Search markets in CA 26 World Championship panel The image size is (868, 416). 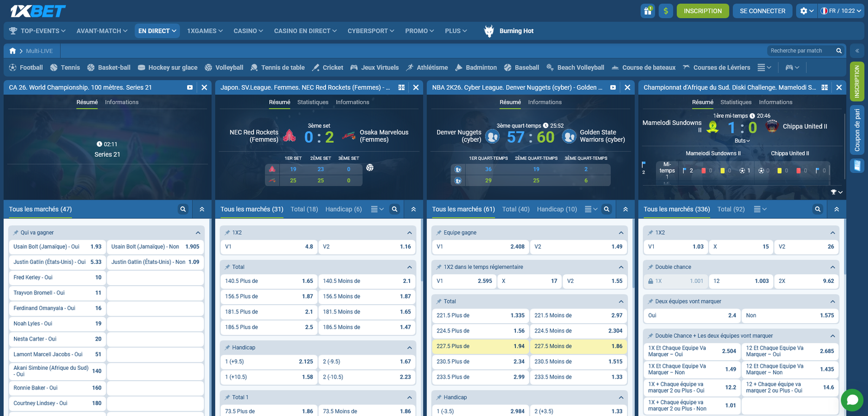pyautogui.click(x=183, y=209)
